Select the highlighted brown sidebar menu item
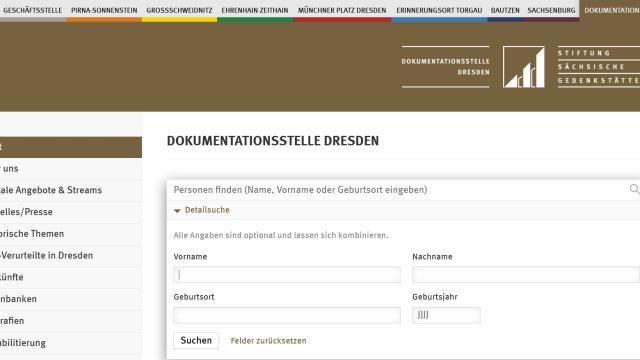Screen dimensions: 640x360 coord(71,147)
